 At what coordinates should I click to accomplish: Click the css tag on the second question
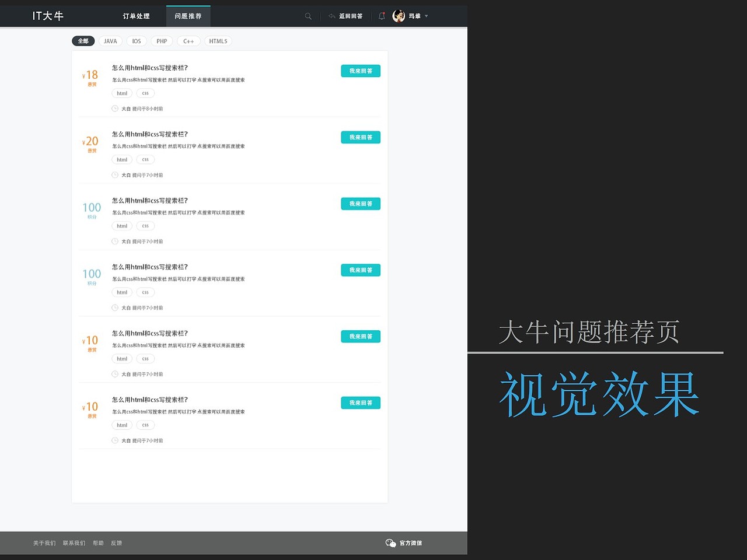click(145, 159)
